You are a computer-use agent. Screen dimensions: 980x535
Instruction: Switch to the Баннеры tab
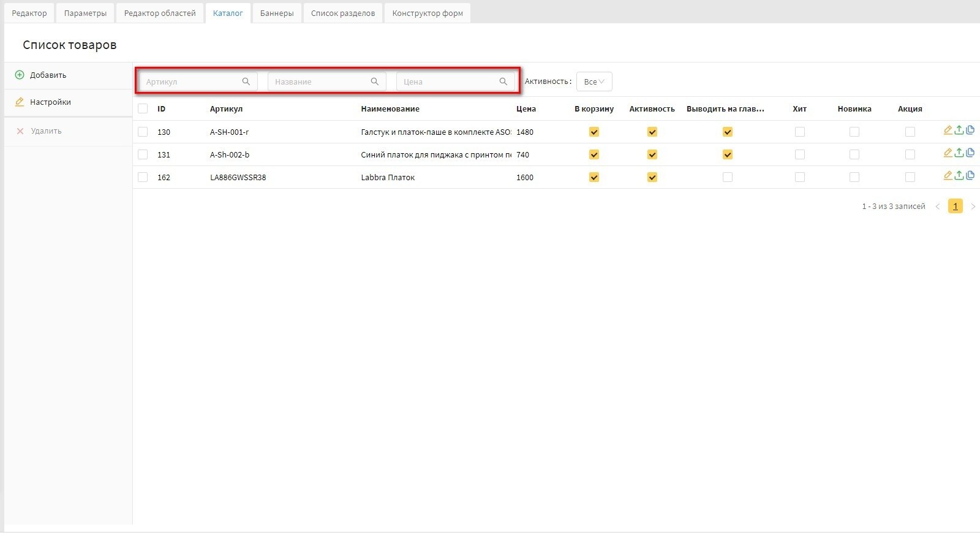[277, 13]
